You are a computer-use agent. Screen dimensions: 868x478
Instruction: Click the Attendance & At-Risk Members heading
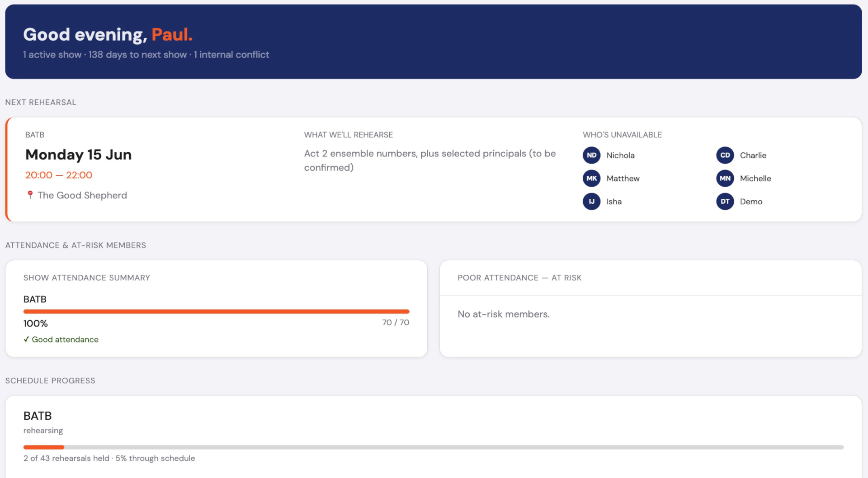[x=75, y=245]
